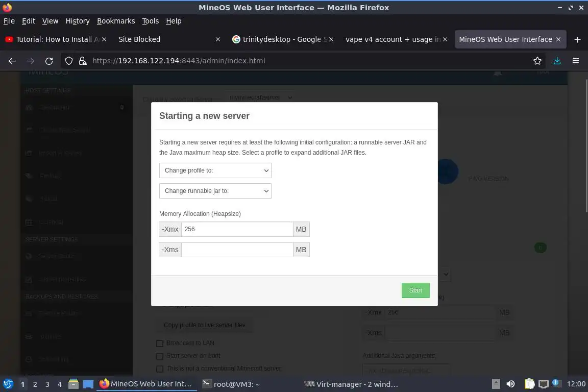Open the Firefox downloads panel
The image size is (588, 392).
click(x=557, y=61)
